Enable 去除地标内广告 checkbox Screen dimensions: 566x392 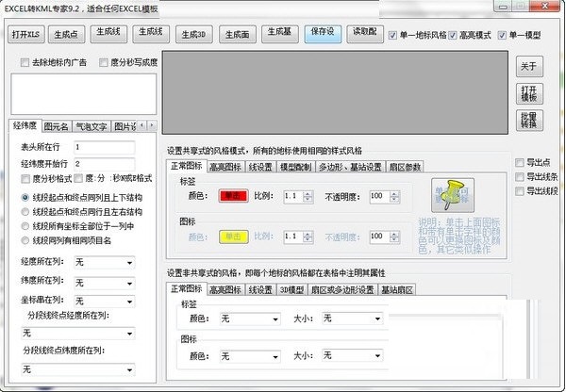[x=25, y=63]
